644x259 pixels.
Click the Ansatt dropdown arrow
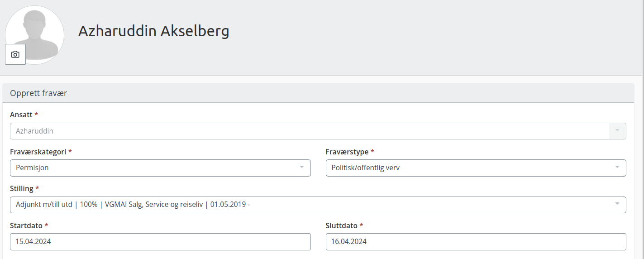pyautogui.click(x=618, y=131)
